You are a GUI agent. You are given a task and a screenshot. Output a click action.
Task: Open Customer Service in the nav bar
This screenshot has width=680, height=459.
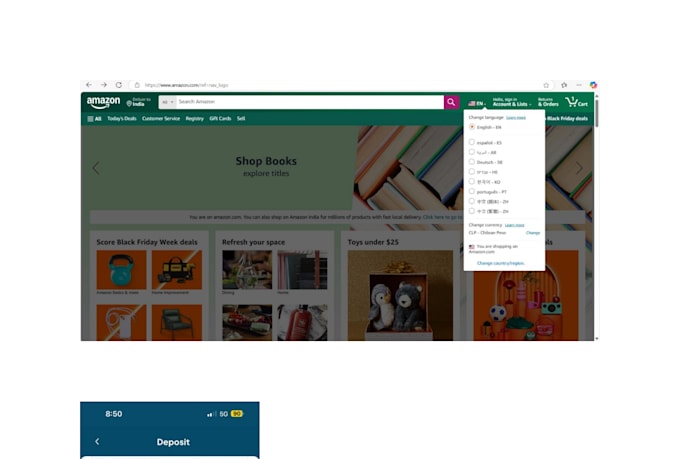(x=161, y=118)
